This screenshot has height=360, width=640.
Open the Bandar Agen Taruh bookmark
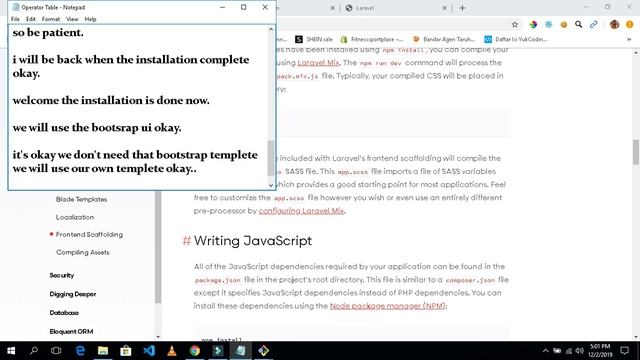(x=444, y=39)
